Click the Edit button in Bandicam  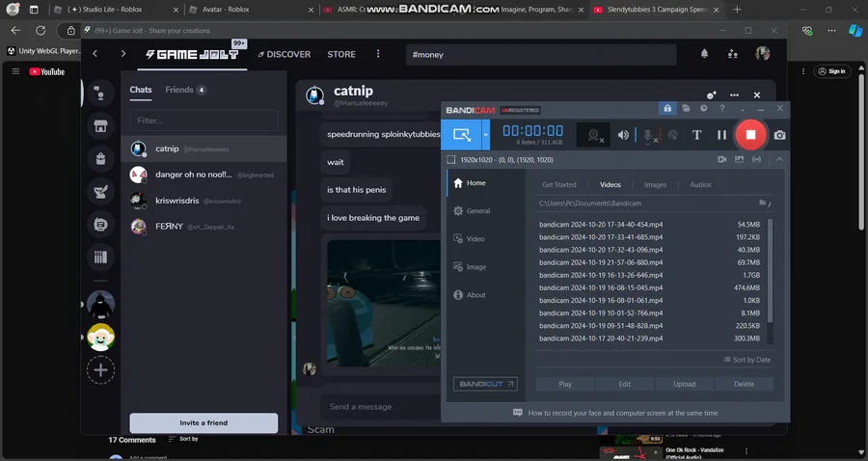point(624,384)
